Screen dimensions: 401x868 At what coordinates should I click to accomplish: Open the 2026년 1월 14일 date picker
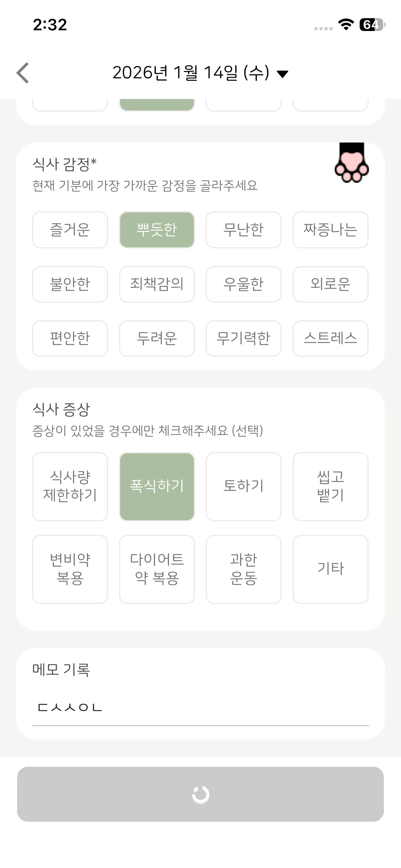point(191,73)
